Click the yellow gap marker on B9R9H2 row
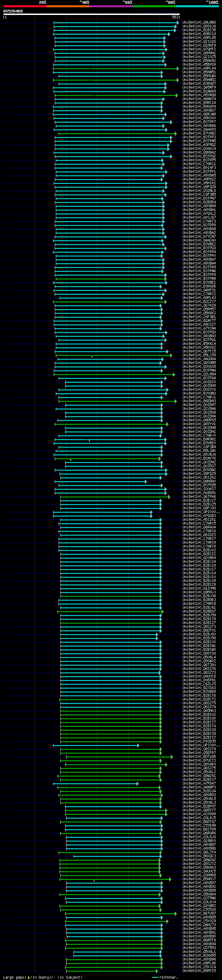This screenshot has height=980, width=222. click(x=89, y=441)
